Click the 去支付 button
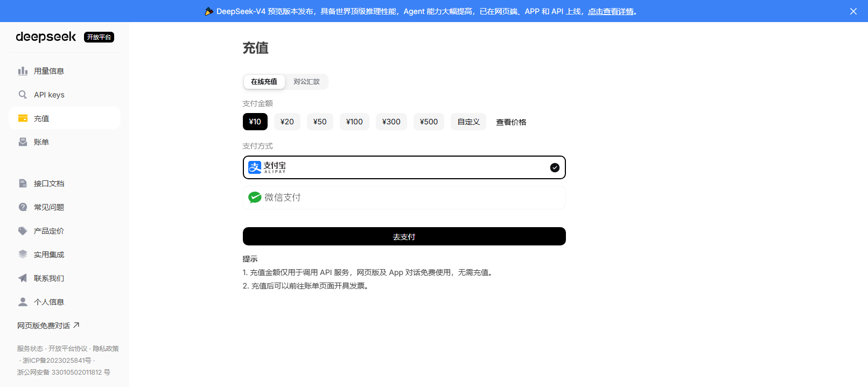This screenshot has width=868, height=387. (404, 236)
